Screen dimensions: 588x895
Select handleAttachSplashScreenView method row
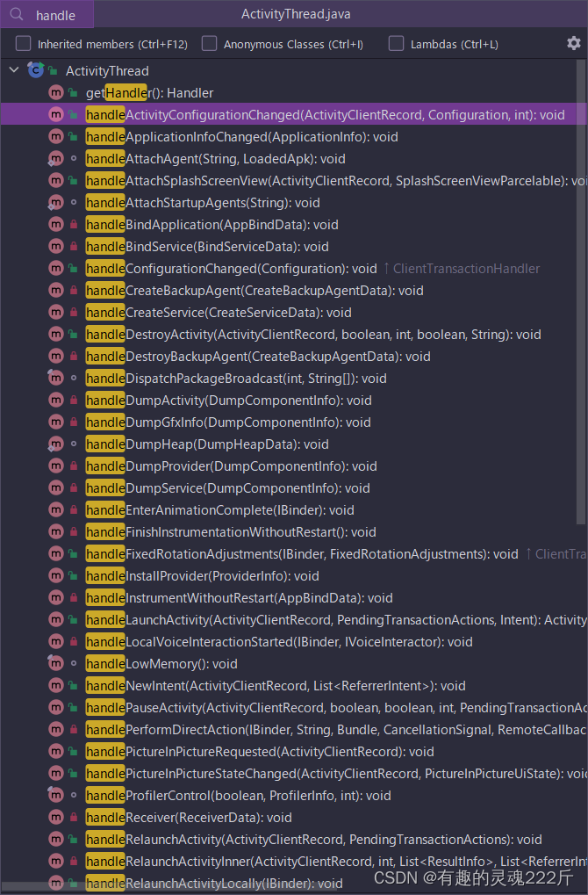pyautogui.click(x=294, y=180)
